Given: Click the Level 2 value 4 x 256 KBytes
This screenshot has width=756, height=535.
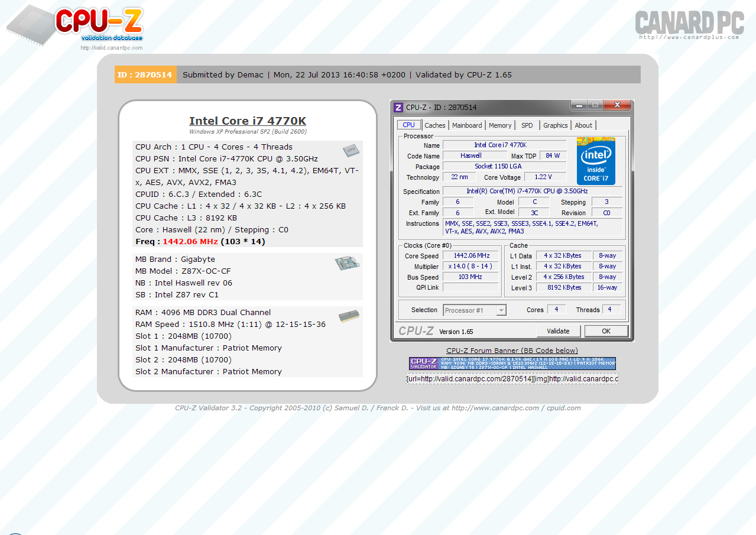Looking at the screenshot, I should (564, 277).
